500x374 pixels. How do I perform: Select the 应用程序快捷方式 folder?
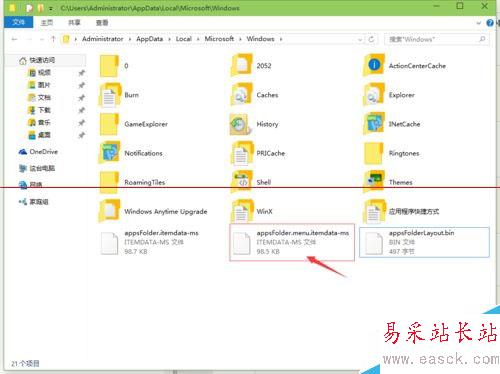click(x=401, y=211)
